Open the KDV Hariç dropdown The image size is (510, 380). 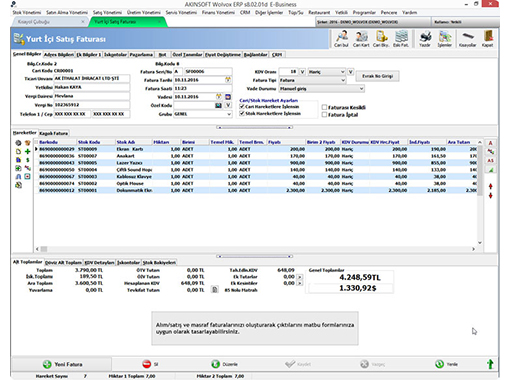(x=327, y=72)
